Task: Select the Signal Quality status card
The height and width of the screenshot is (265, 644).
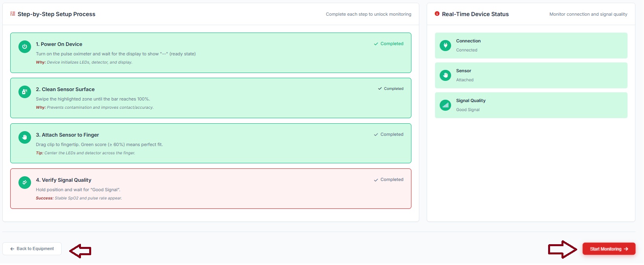Action: 530,105
